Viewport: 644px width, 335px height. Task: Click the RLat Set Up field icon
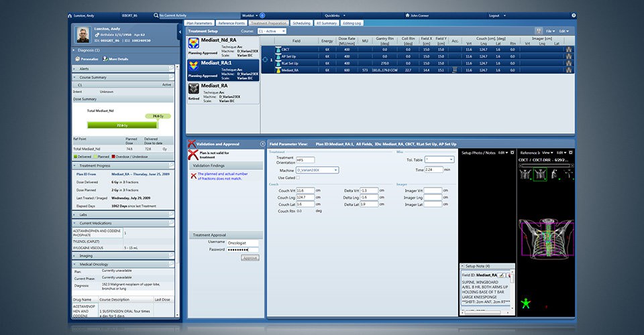tap(278, 64)
